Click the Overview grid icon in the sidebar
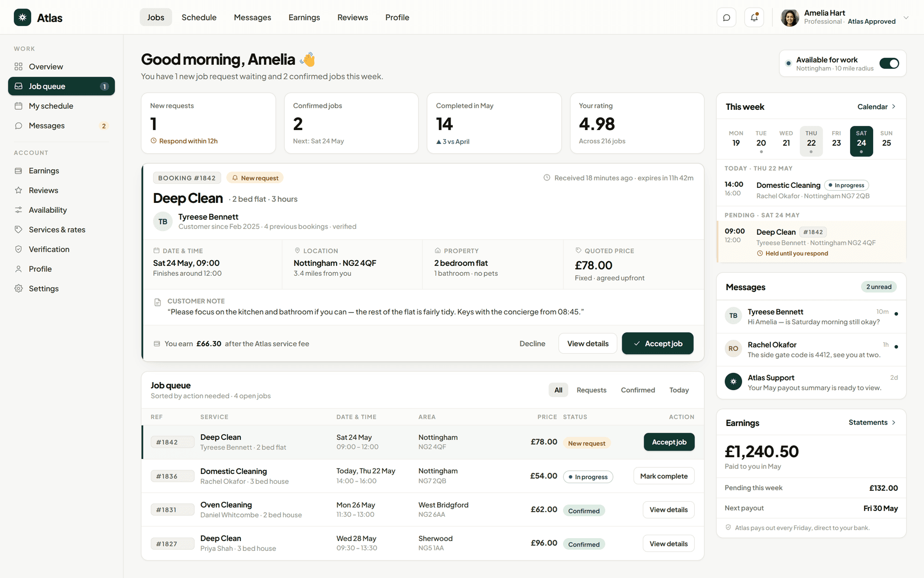 tap(18, 66)
